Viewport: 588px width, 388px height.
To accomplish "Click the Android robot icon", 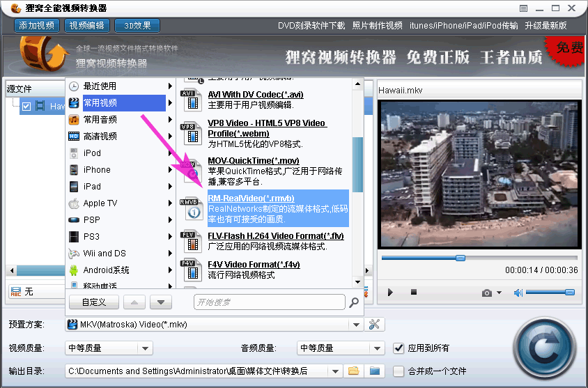I will tap(74, 270).
